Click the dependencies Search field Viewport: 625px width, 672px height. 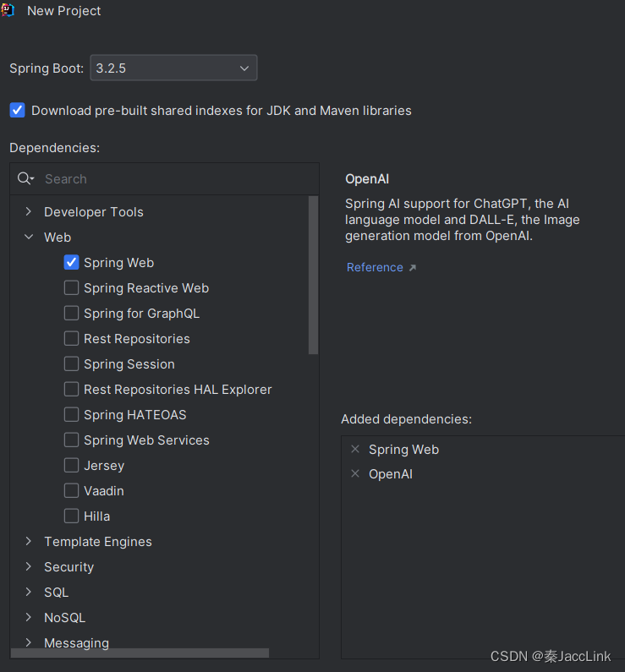pos(165,178)
